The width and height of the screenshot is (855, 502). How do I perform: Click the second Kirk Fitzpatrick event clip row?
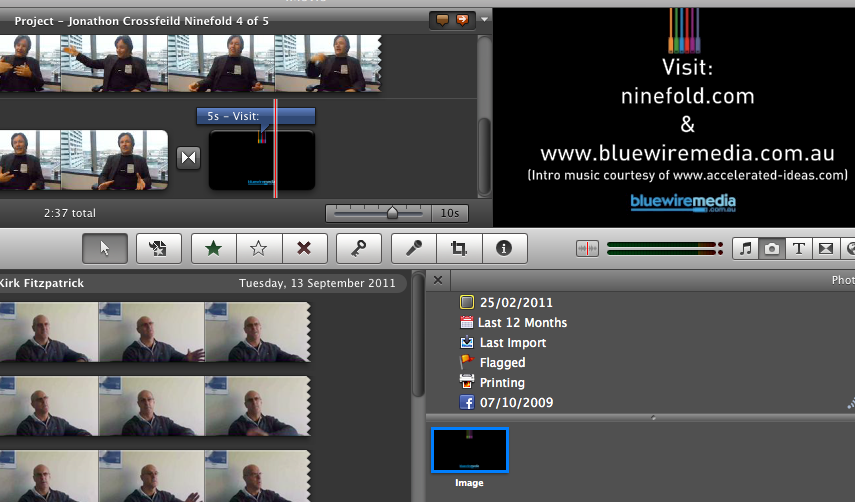pos(155,406)
